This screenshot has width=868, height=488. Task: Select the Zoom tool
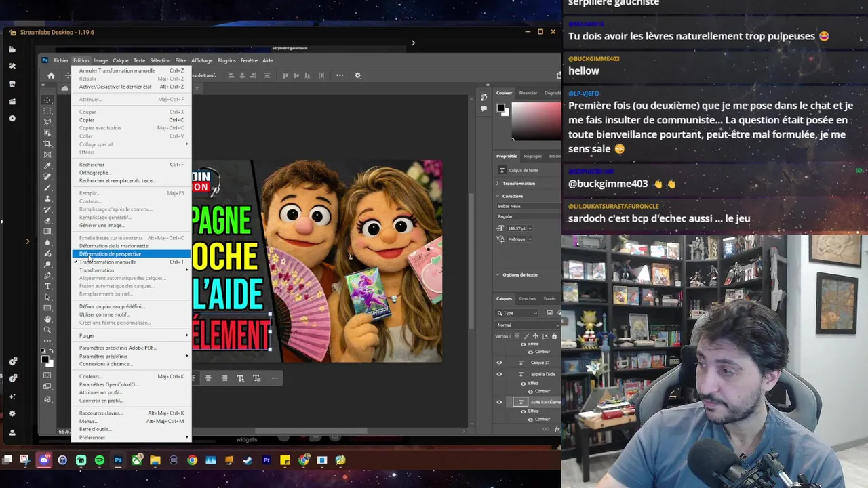pyautogui.click(x=47, y=330)
